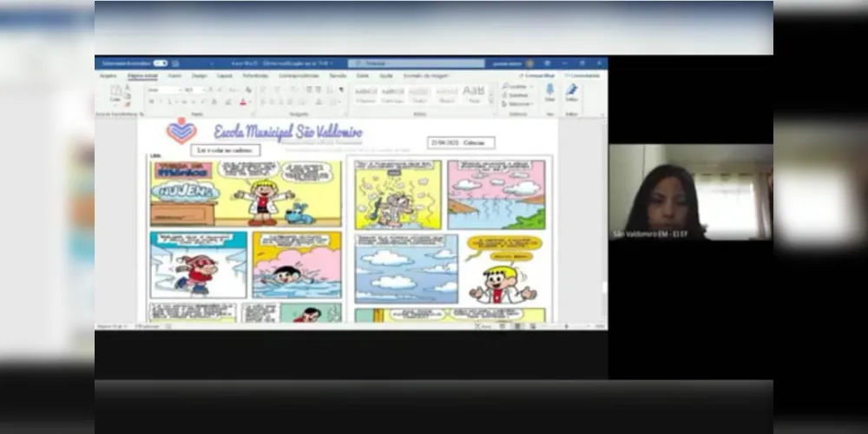Click the Editor pen icon
Viewport: 868px width, 434px height.
pyautogui.click(x=572, y=93)
